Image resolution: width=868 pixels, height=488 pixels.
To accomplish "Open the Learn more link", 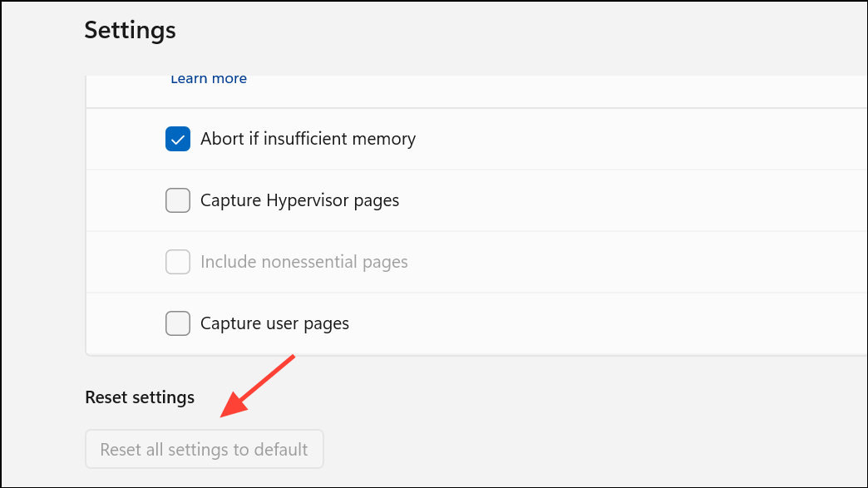I will (209, 79).
